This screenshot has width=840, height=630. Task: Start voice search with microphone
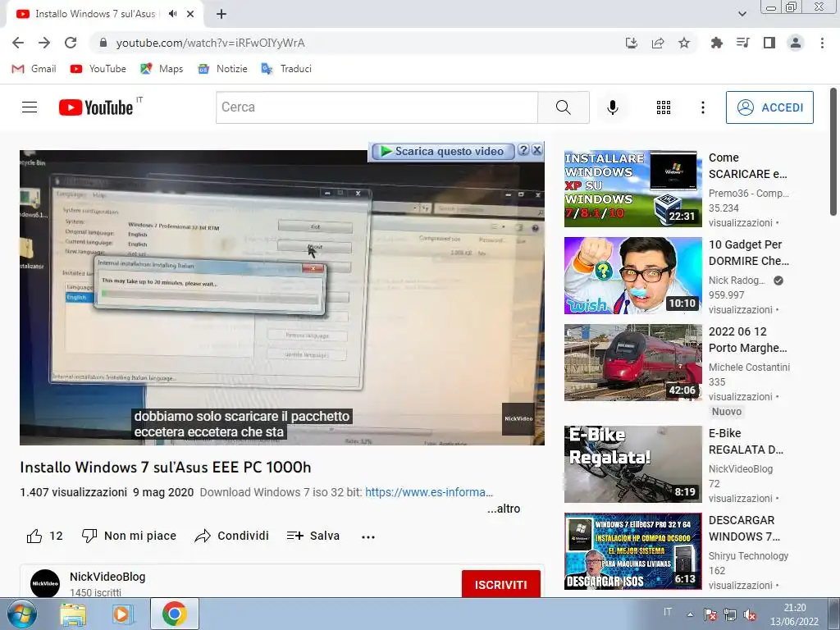[612, 107]
